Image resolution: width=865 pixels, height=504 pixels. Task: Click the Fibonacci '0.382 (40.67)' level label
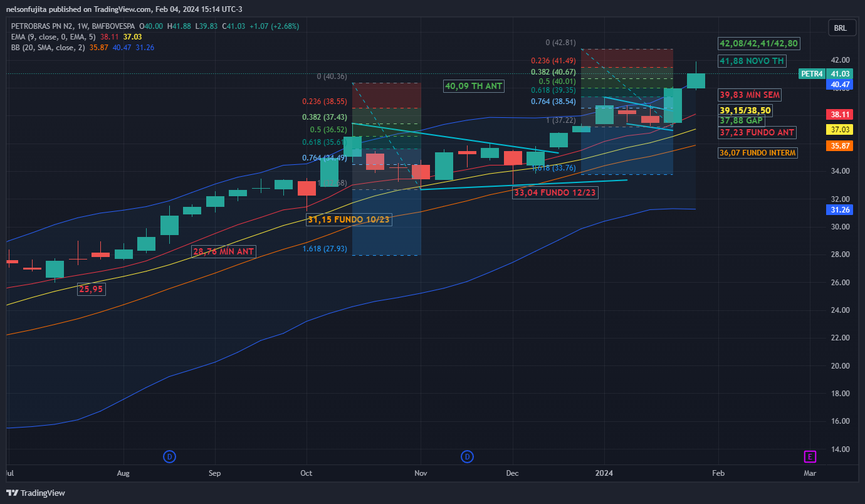553,71
